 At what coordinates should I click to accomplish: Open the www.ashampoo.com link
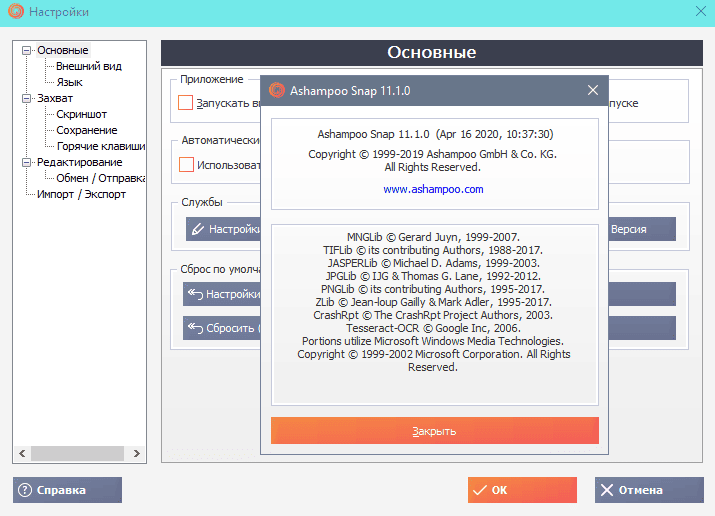pyautogui.click(x=433, y=189)
